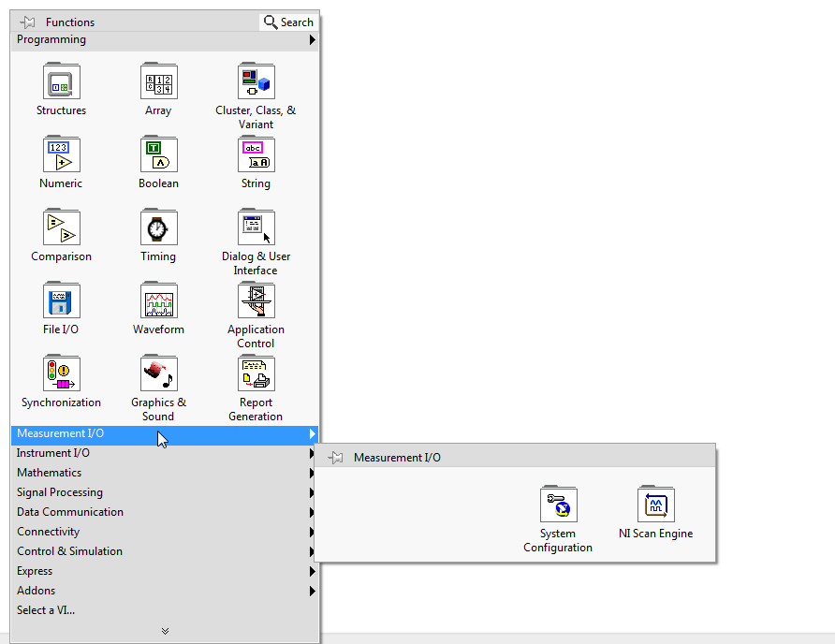Expand the Data Communication category
Screen dimensions: 835x644
165,512
